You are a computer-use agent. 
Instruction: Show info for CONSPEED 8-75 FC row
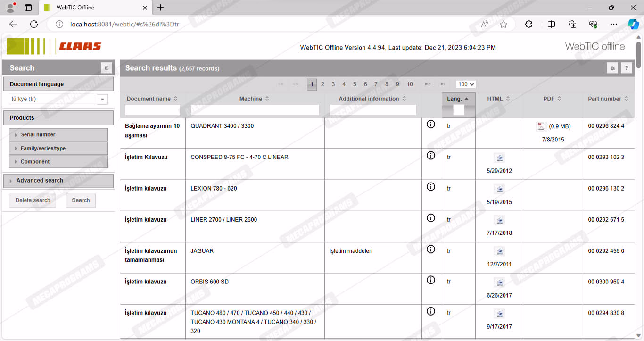pyautogui.click(x=430, y=155)
